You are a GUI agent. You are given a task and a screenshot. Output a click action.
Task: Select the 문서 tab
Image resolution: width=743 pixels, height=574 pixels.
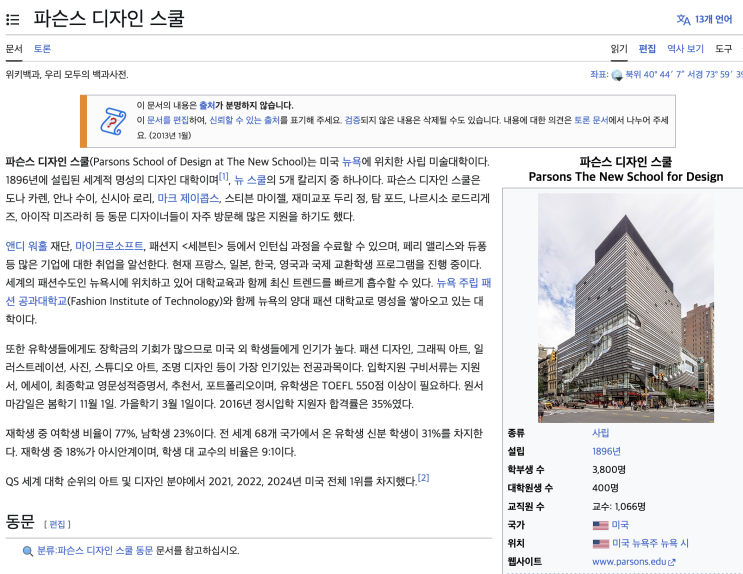[x=14, y=49]
